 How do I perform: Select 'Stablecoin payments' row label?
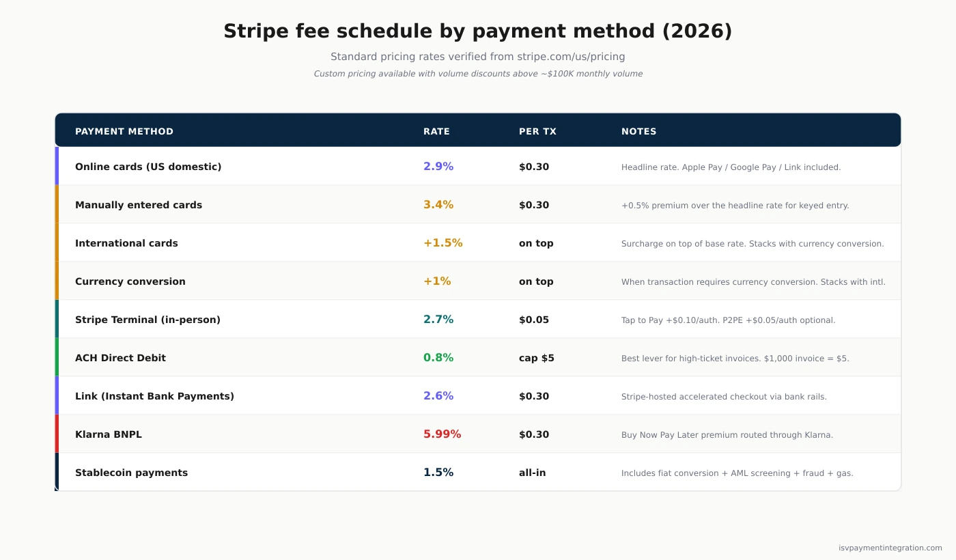[x=131, y=473]
